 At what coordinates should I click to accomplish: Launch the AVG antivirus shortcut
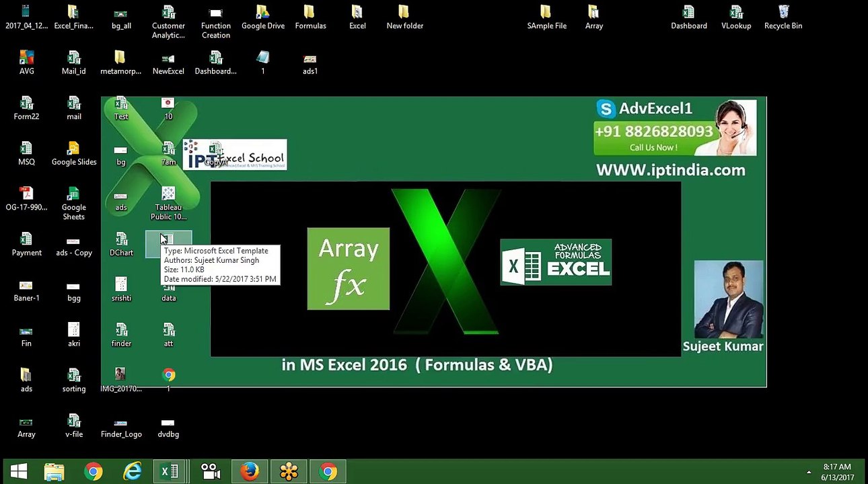tap(26, 63)
